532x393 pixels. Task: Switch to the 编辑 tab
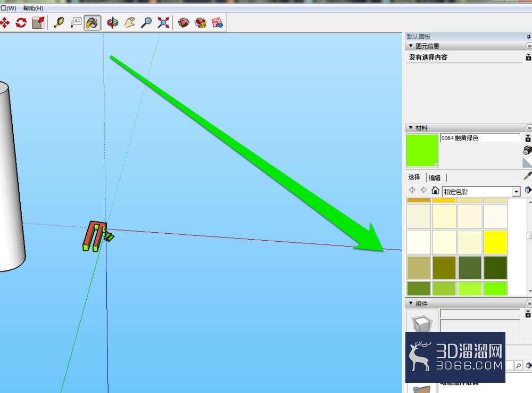[x=435, y=178]
